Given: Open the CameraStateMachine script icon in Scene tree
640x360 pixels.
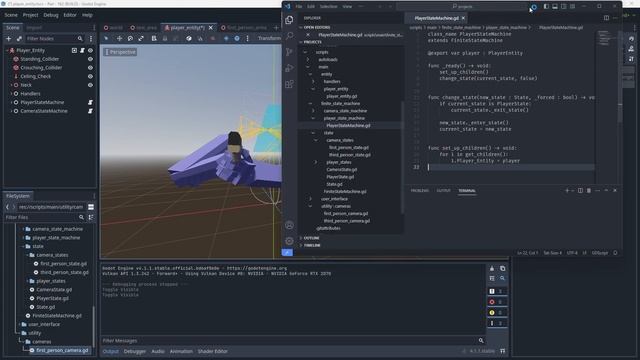Looking at the screenshot, I should 90,111.
